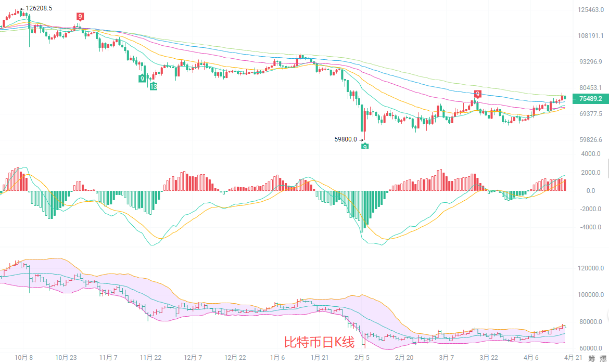Click the 12月 22 date on time axis
Screen dimensions: 609x364
pos(235,357)
